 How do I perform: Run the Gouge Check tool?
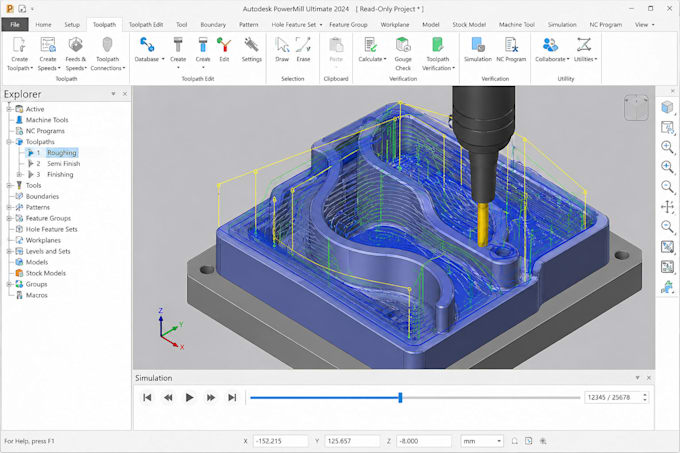(403, 45)
